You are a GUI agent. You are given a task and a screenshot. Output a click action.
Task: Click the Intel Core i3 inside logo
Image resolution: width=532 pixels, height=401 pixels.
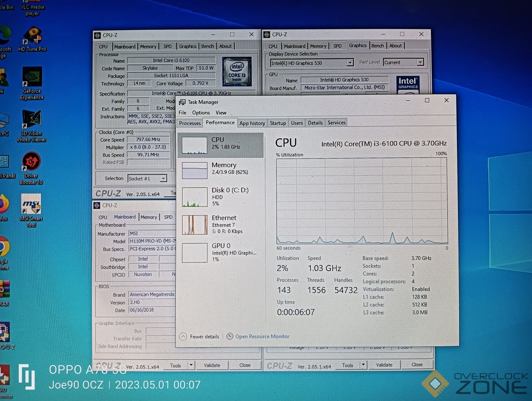point(237,72)
